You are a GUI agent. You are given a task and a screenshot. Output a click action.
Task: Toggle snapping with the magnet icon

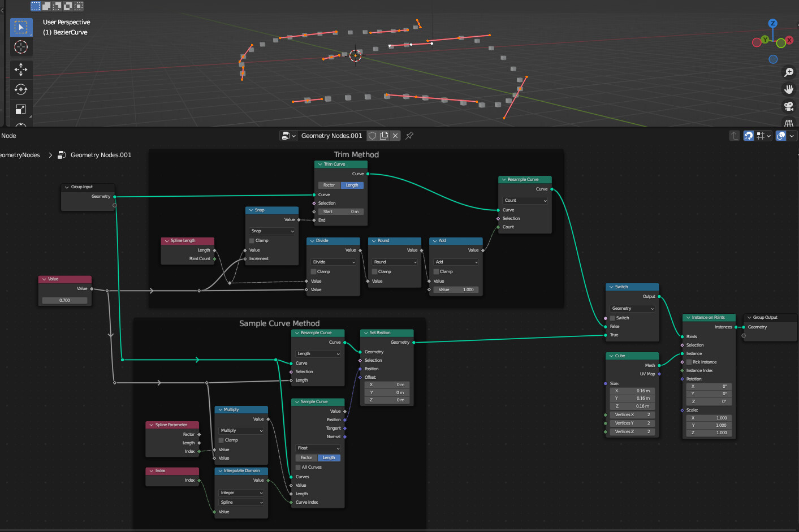pyautogui.click(x=750, y=136)
